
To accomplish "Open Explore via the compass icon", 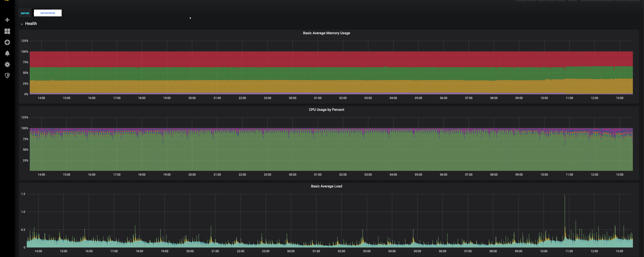I will [x=7, y=42].
